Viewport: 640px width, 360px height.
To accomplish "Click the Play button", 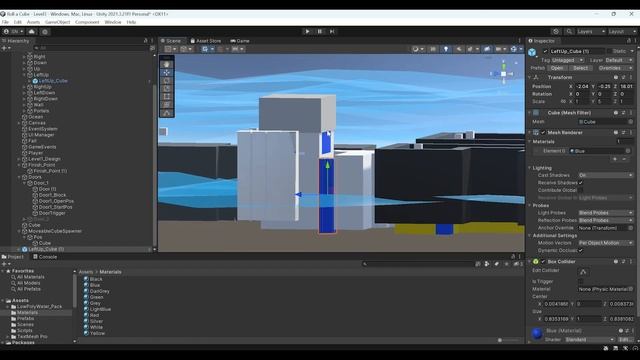I will pos(307,31).
